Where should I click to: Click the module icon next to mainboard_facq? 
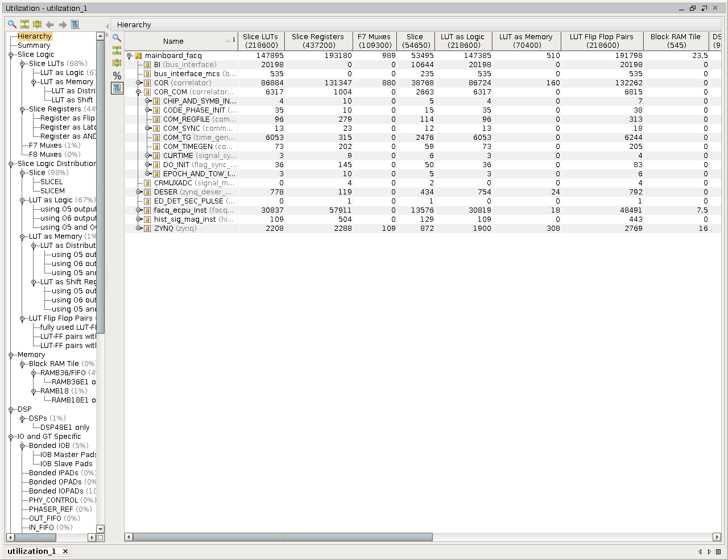[x=138, y=56]
